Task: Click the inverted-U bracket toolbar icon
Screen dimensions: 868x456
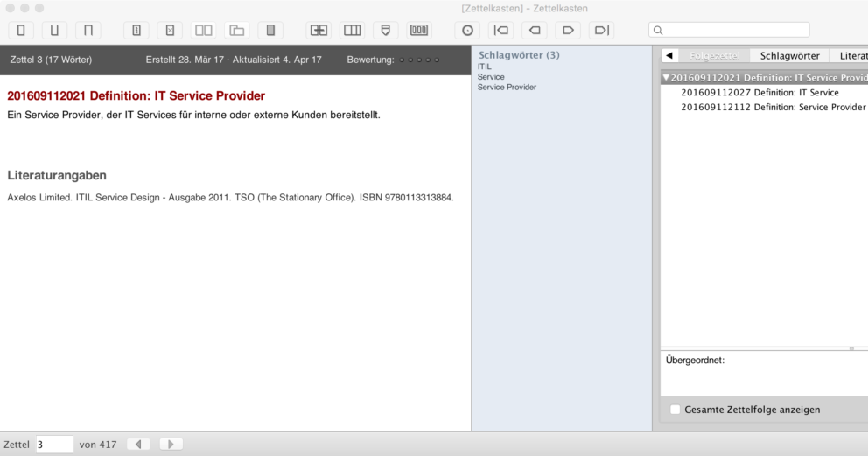Action: pos(88,30)
